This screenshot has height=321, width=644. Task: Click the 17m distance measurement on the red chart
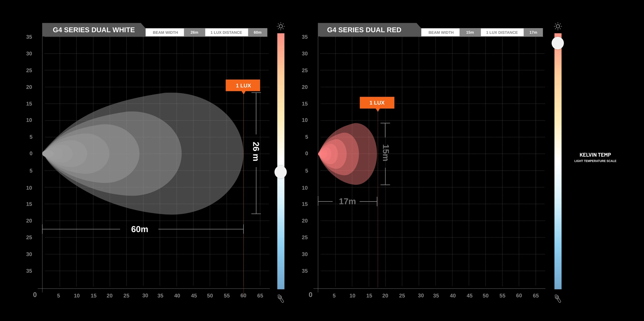point(347,201)
